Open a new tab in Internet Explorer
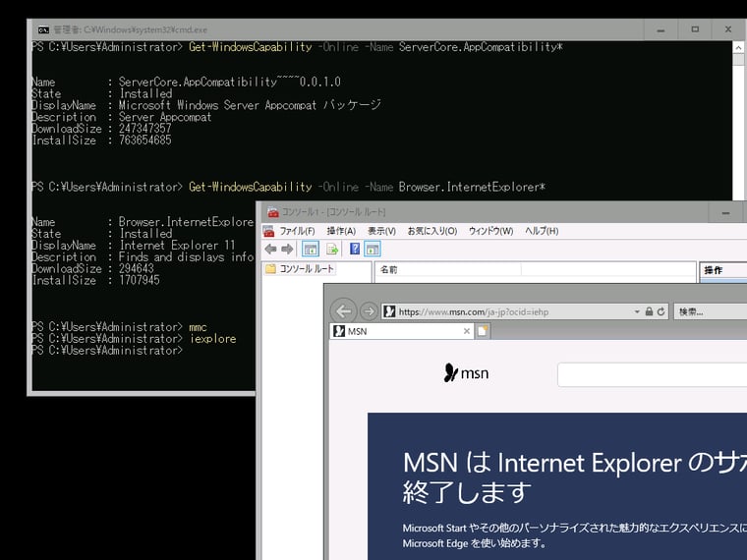Image resolution: width=747 pixels, height=560 pixels. (483, 331)
